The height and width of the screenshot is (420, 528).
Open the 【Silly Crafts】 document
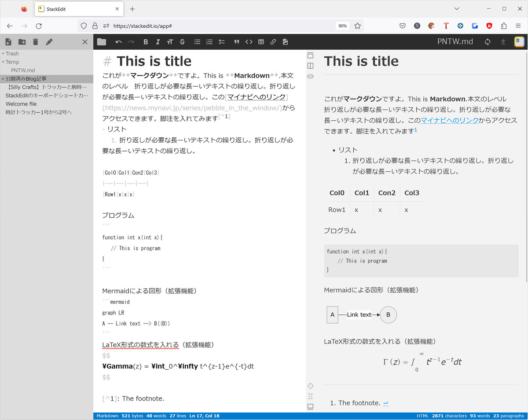click(47, 87)
